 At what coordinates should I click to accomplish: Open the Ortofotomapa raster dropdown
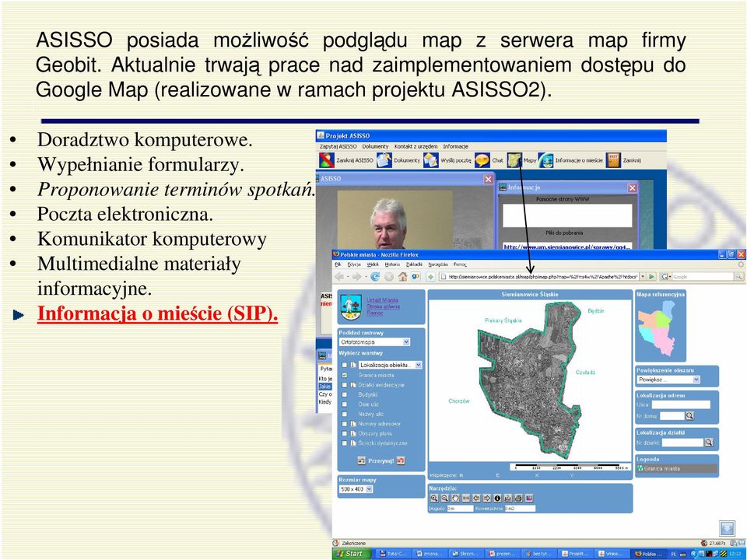point(374,342)
